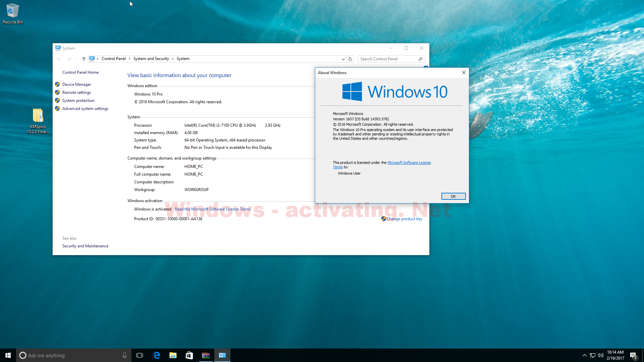Click the Windows Store taskbar icon

pos(189,355)
